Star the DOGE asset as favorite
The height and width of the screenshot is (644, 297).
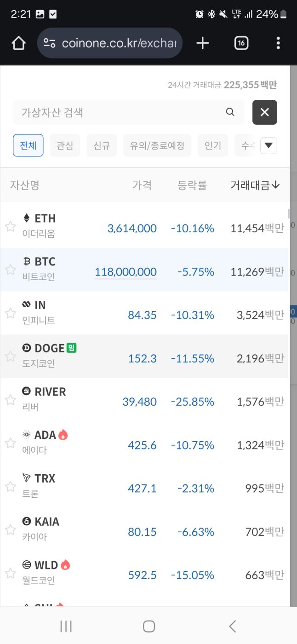[10, 356]
